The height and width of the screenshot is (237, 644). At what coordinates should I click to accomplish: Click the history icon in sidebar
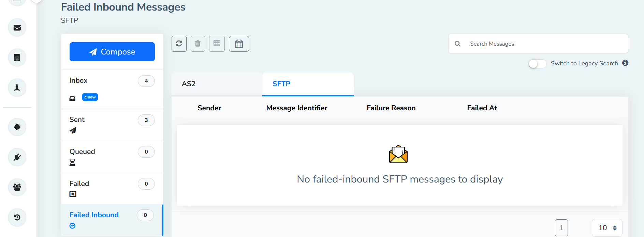[x=17, y=217]
